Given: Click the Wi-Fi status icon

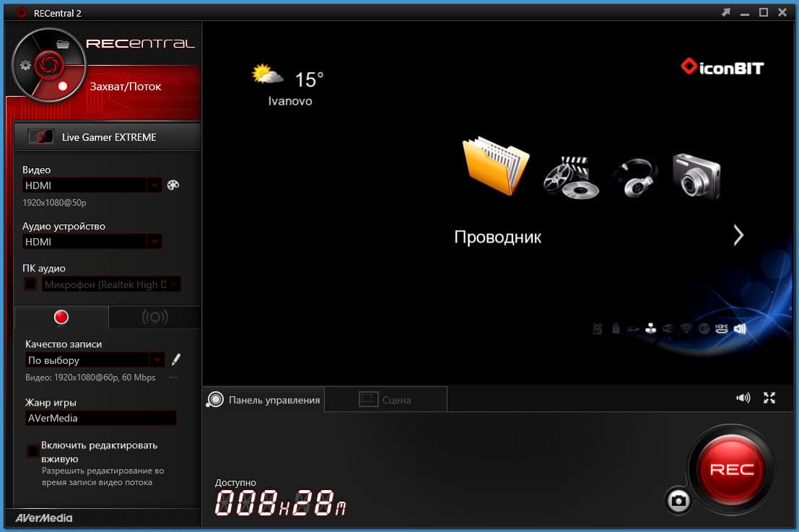Looking at the screenshot, I should point(686,328).
